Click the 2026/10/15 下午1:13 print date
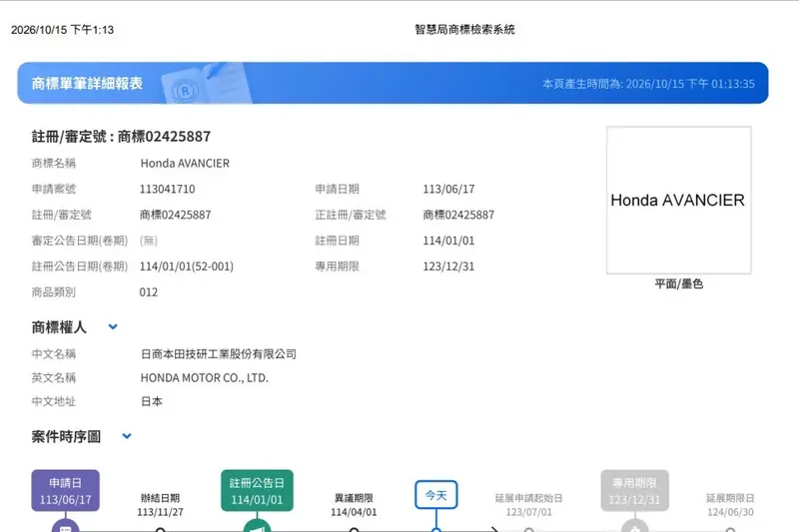799x532 pixels. tap(63, 30)
